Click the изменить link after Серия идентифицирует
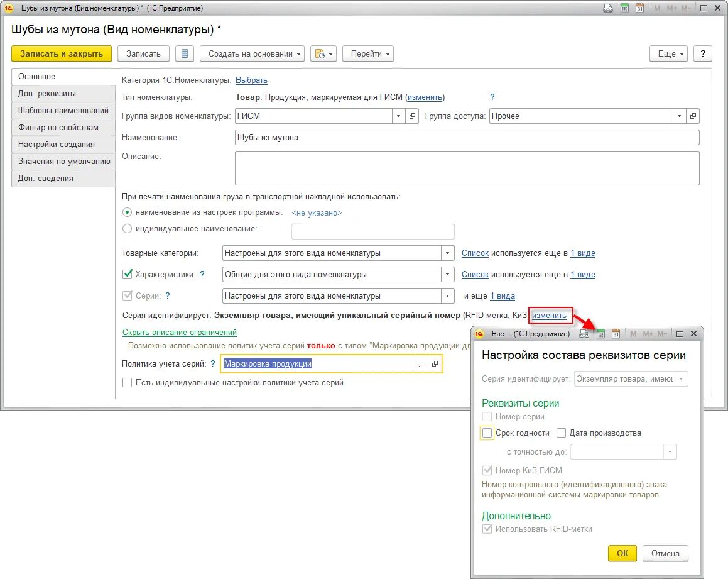This screenshot has width=728, height=579. 549,316
